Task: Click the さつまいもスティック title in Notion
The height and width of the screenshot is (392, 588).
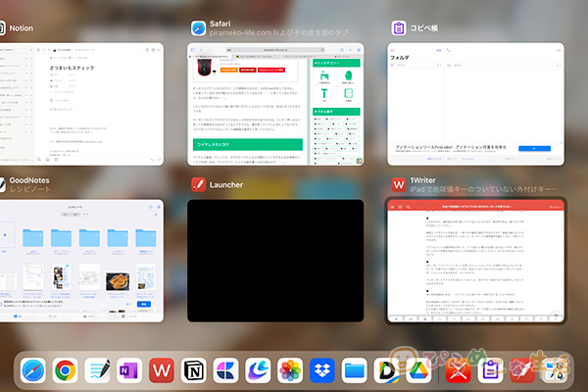Action: tap(72, 68)
